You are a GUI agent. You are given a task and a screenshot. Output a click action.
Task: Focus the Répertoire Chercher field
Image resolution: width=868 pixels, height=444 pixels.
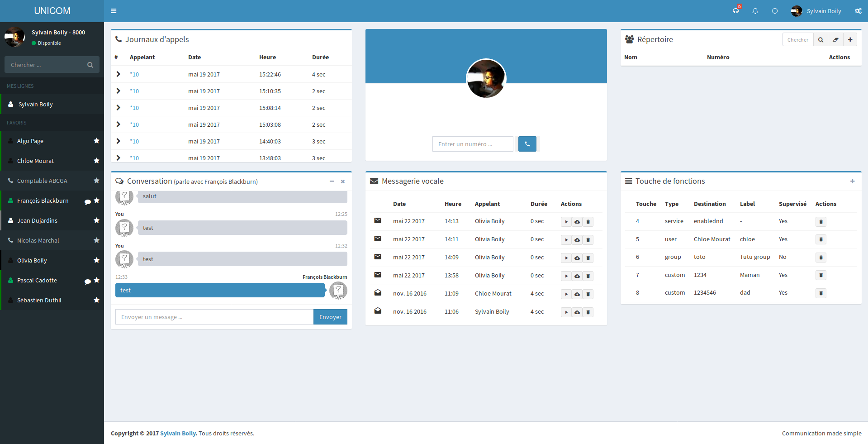point(798,40)
